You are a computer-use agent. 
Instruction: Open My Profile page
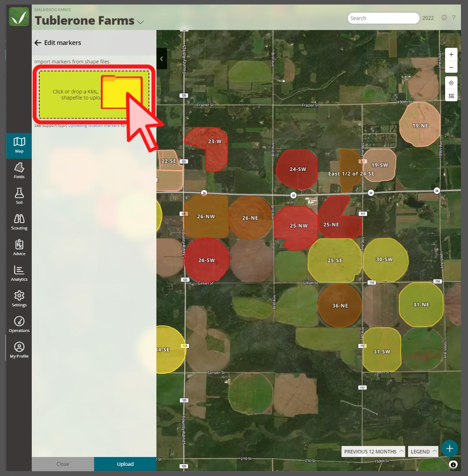19,350
